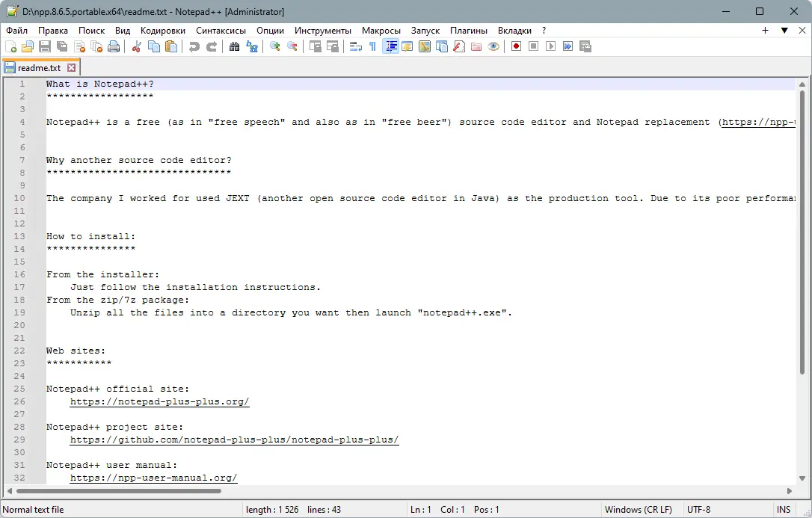Open the ? help menu
812x518 pixels.
click(544, 31)
